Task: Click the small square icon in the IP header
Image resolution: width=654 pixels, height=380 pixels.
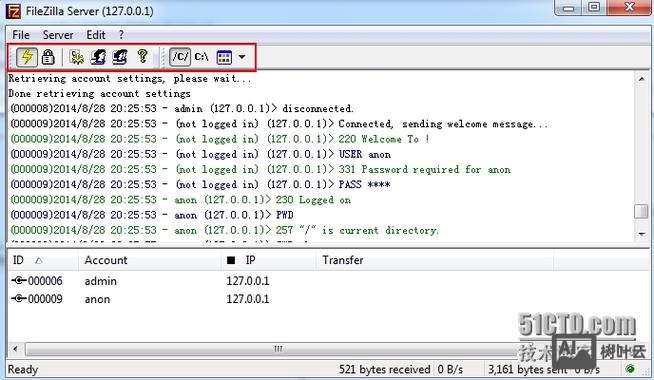Action: pyautogui.click(x=231, y=260)
